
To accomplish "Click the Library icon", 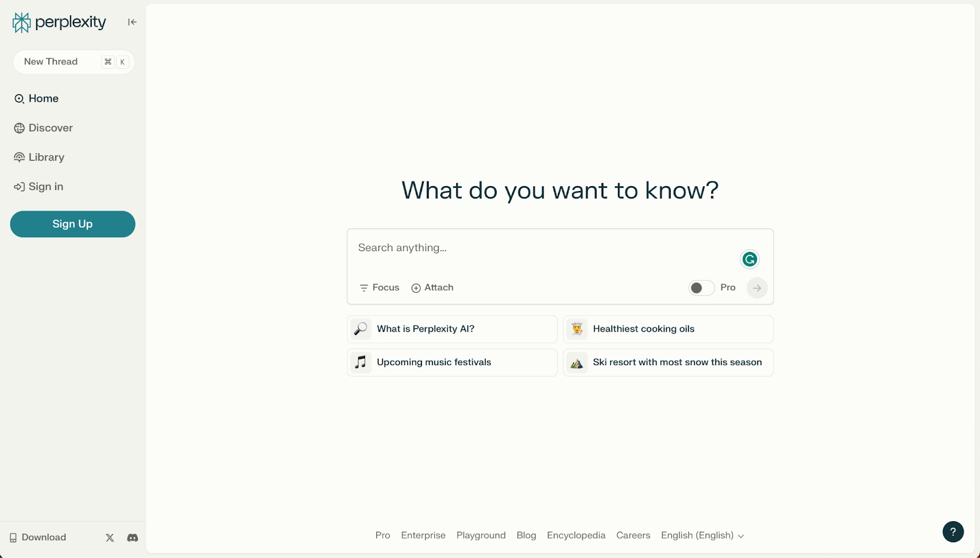I will pos(20,157).
